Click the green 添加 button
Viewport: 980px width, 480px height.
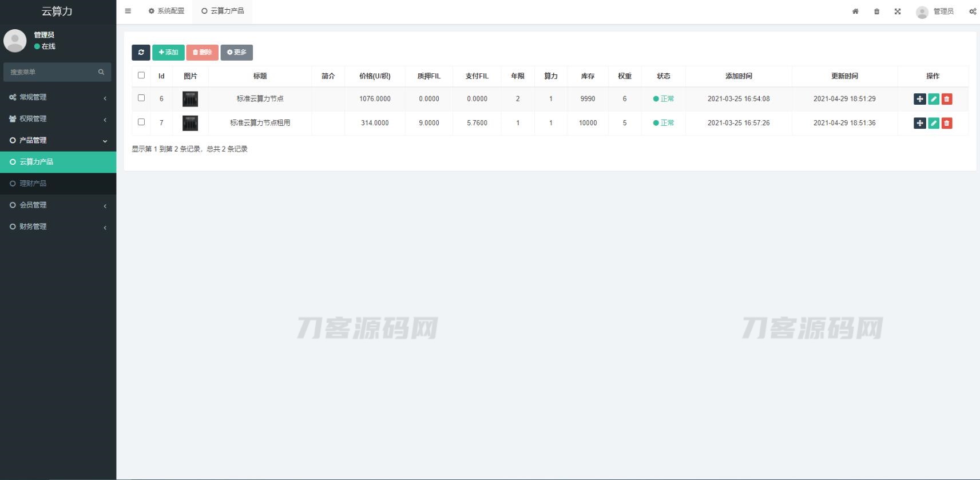coord(168,53)
